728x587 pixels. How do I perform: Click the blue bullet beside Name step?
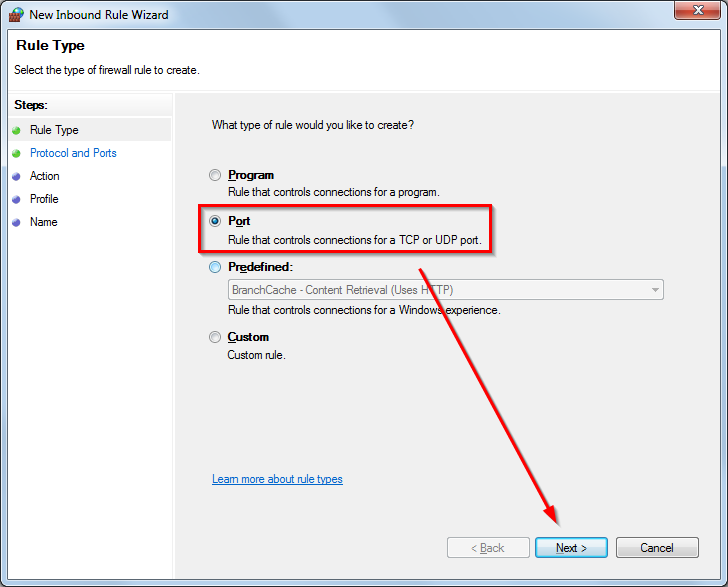click(16, 222)
